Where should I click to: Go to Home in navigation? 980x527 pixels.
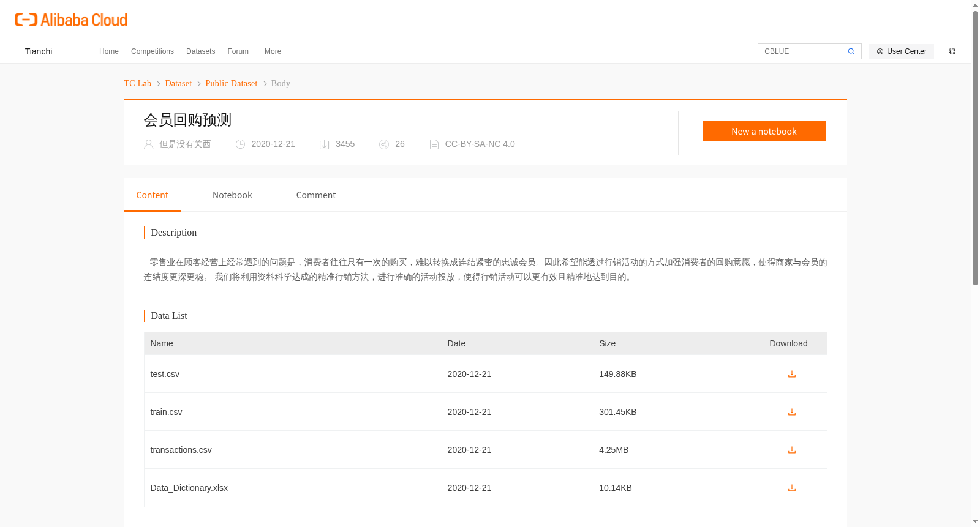click(x=109, y=51)
